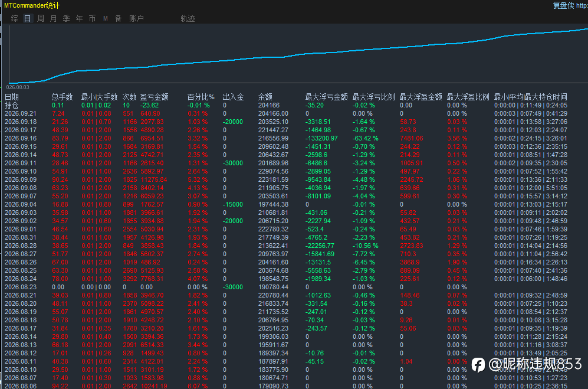The width and height of the screenshot is (588, 389).
Task: Switch to the 综 summary tab
Action: pos(15,18)
